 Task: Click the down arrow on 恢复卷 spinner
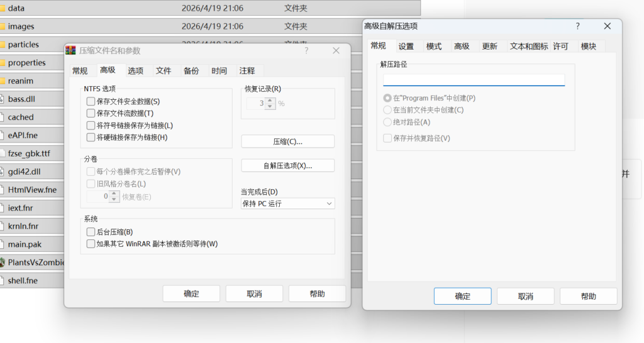(114, 200)
